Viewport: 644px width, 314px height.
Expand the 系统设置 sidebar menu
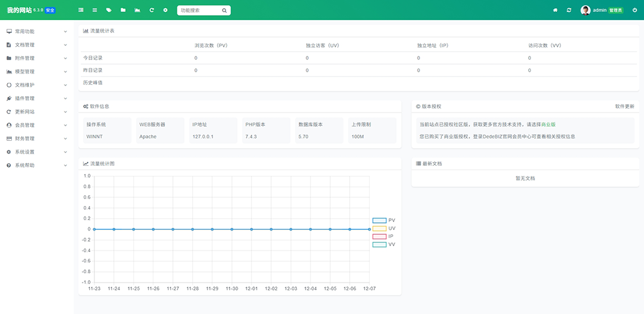tap(36, 152)
